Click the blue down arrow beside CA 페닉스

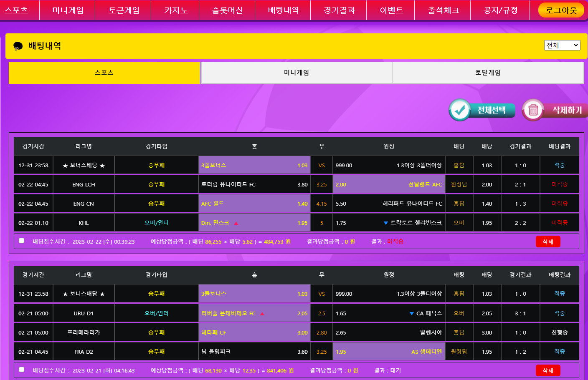pyautogui.click(x=412, y=314)
